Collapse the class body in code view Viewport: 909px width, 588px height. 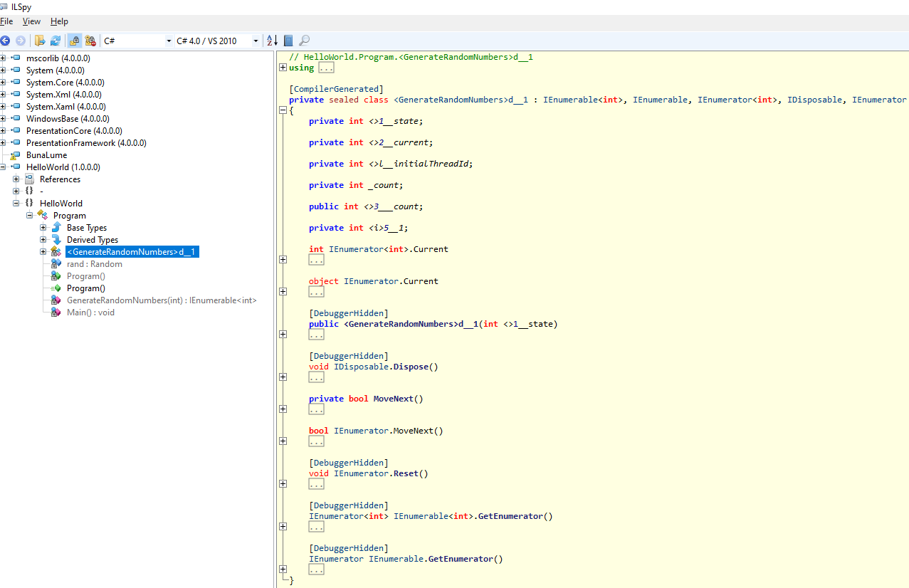(283, 110)
